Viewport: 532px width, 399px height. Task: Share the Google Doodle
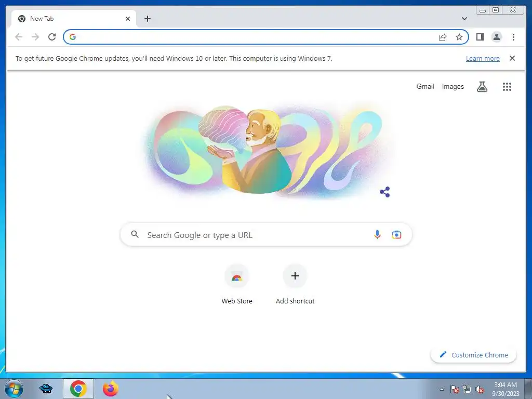pyautogui.click(x=385, y=192)
